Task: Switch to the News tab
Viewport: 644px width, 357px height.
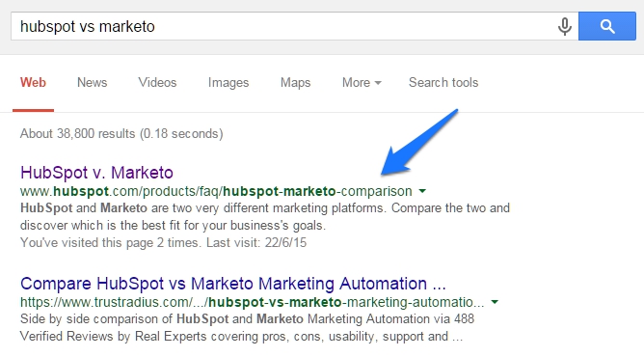Action: coord(92,83)
